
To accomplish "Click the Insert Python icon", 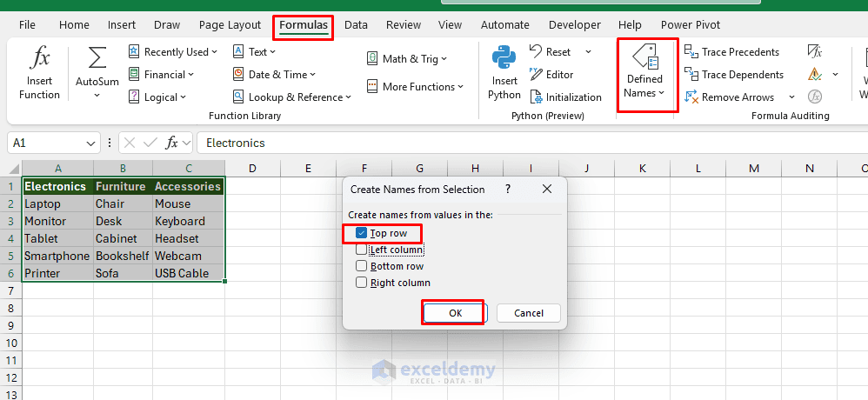I will pyautogui.click(x=504, y=58).
